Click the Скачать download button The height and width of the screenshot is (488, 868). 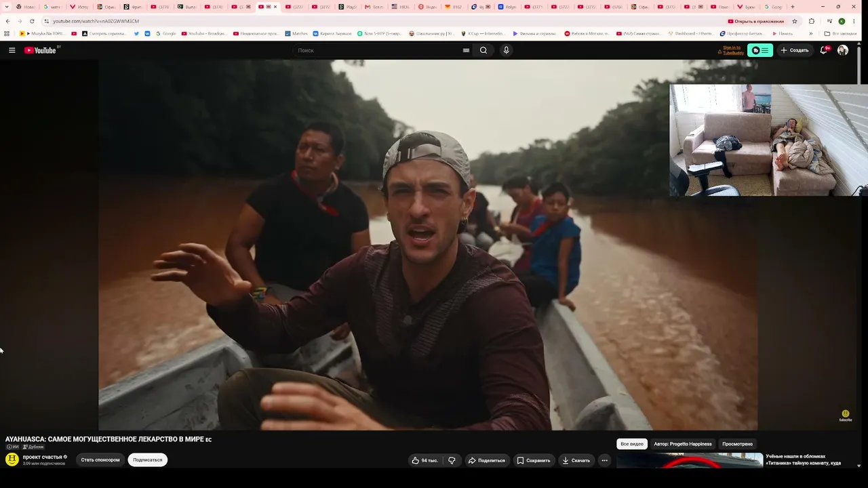(576, 460)
